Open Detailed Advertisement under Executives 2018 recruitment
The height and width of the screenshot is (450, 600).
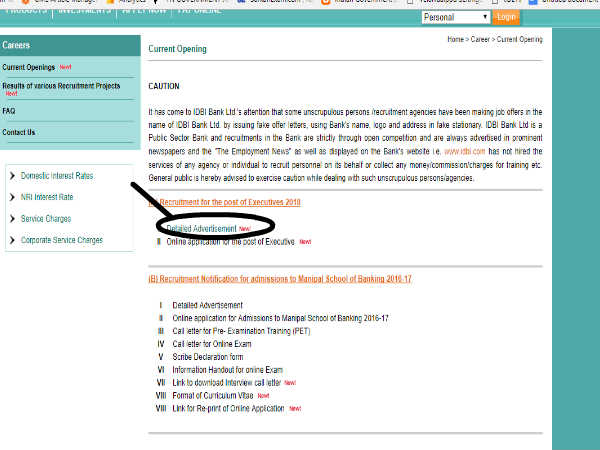click(x=201, y=229)
